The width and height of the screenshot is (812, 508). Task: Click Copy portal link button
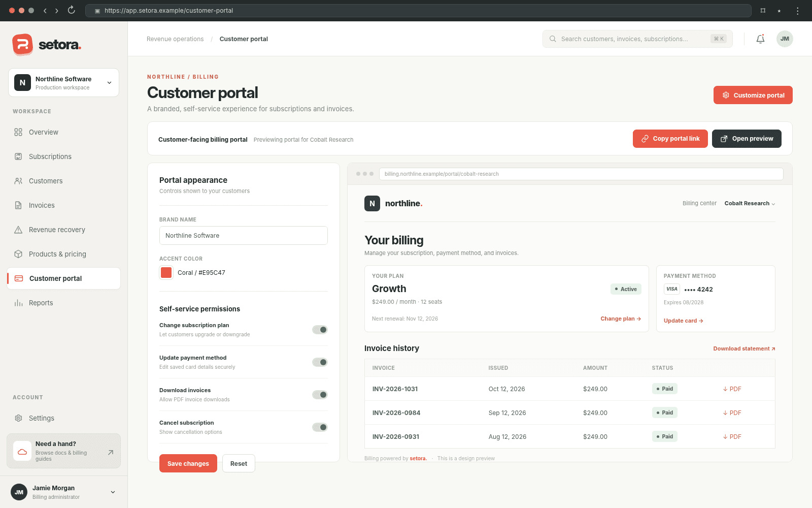(x=670, y=139)
